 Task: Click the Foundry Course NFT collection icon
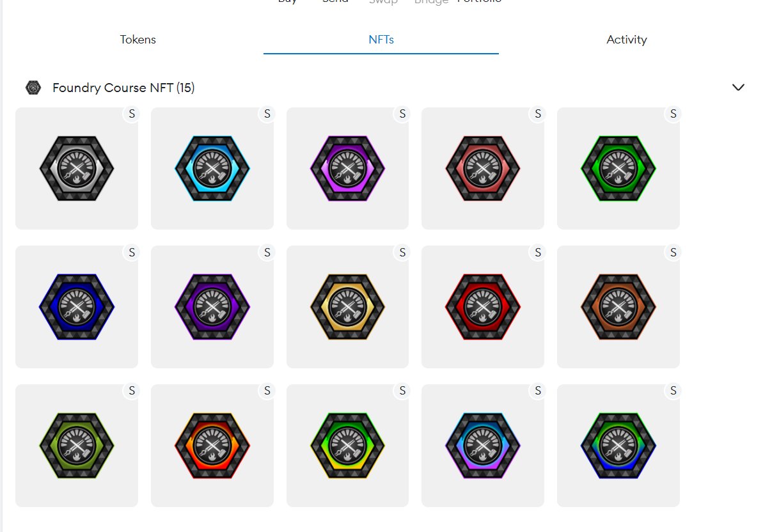(x=33, y=88)
